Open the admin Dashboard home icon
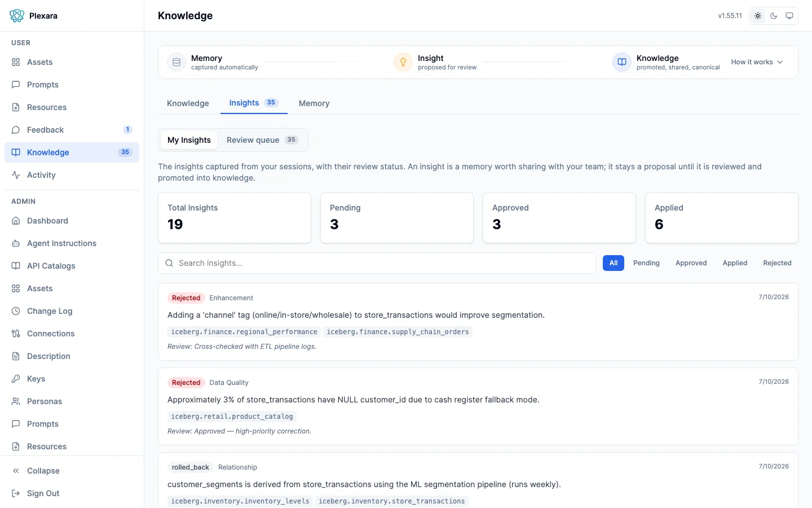The width and height of the screenshot is (812, 508). click(16, 221)
